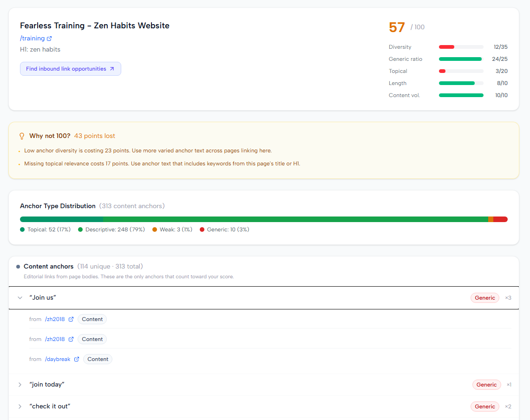Click external link icon next to /daybreak

(x=77, y=359)
